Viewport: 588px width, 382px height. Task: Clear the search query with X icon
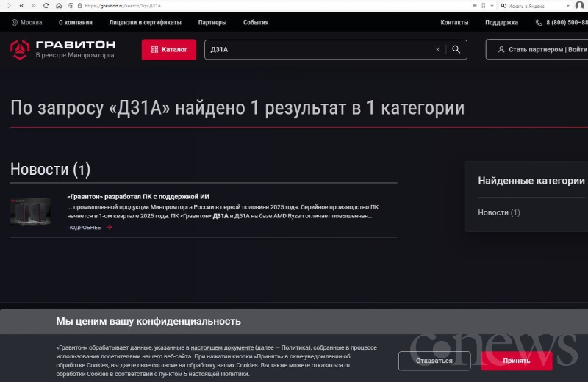437,49
